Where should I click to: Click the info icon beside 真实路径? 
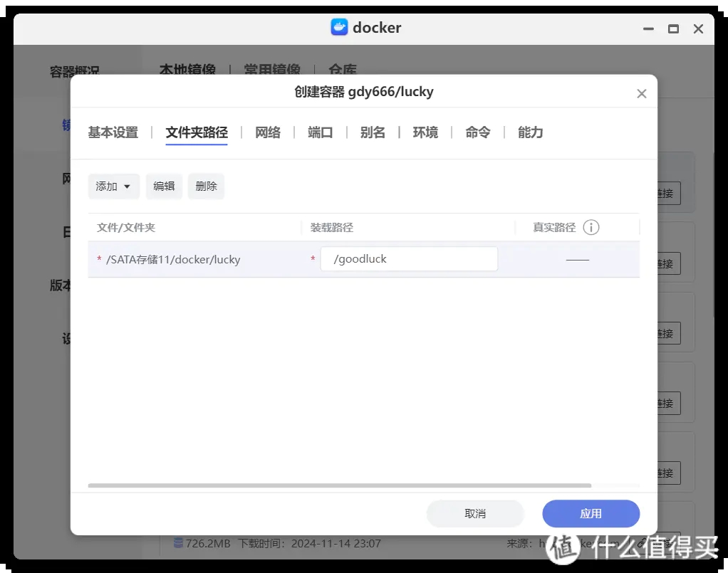591,227
